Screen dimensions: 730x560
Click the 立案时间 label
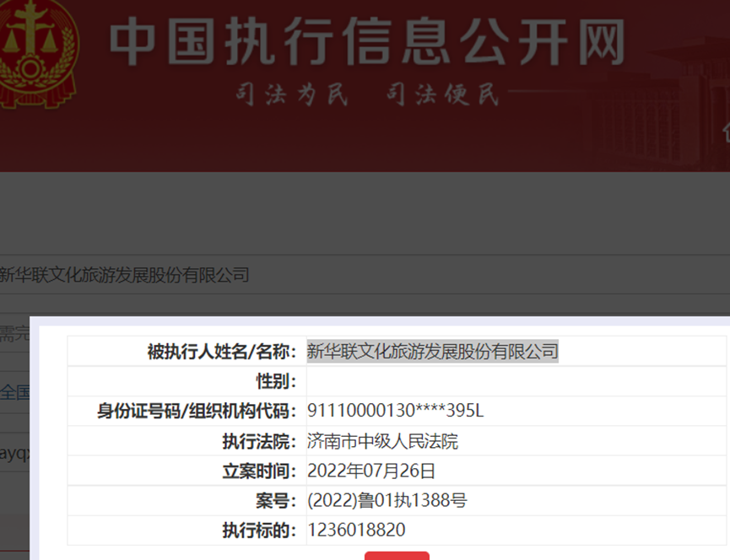pyautogui.click(x=259, y=471)
